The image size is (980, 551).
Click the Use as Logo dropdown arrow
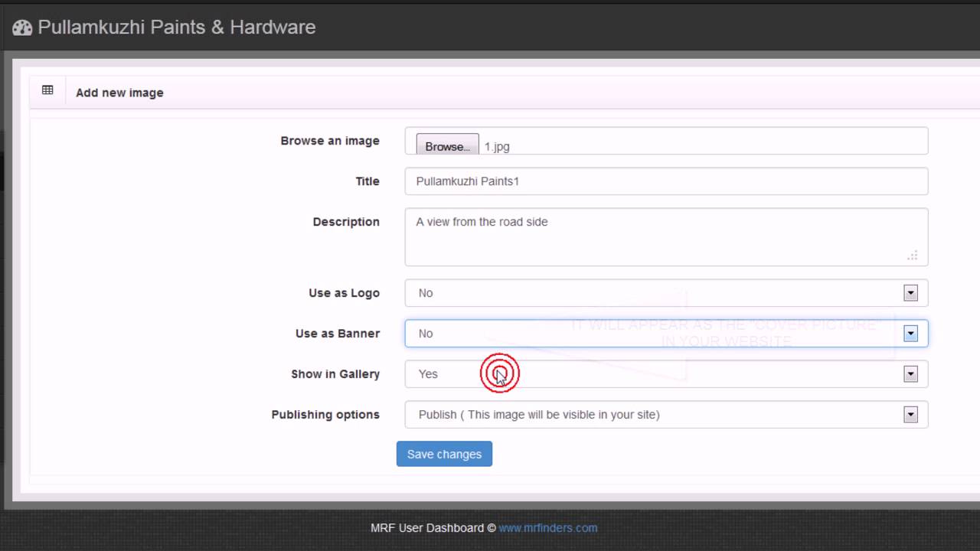[910, 293]
